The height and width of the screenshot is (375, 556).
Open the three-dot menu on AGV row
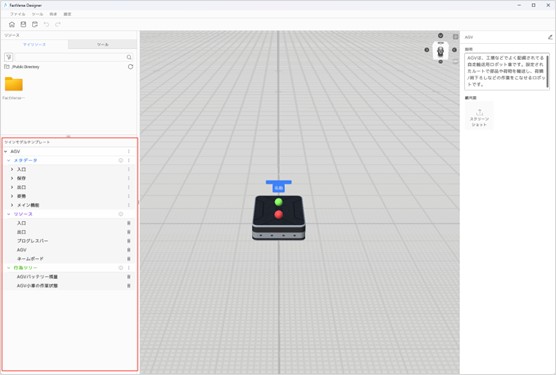(x=129, y=151)
